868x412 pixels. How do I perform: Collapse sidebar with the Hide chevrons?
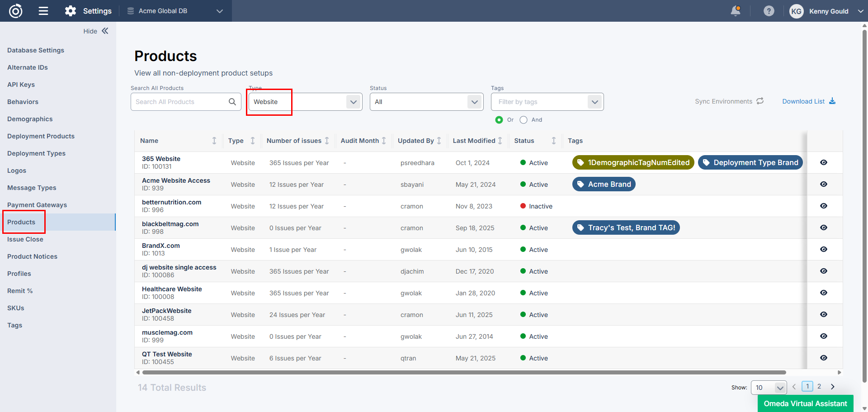tap(105, 31)
